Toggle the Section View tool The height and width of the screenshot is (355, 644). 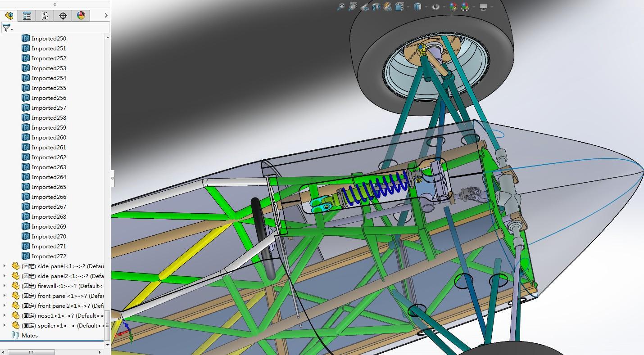(x=376, y=7)
